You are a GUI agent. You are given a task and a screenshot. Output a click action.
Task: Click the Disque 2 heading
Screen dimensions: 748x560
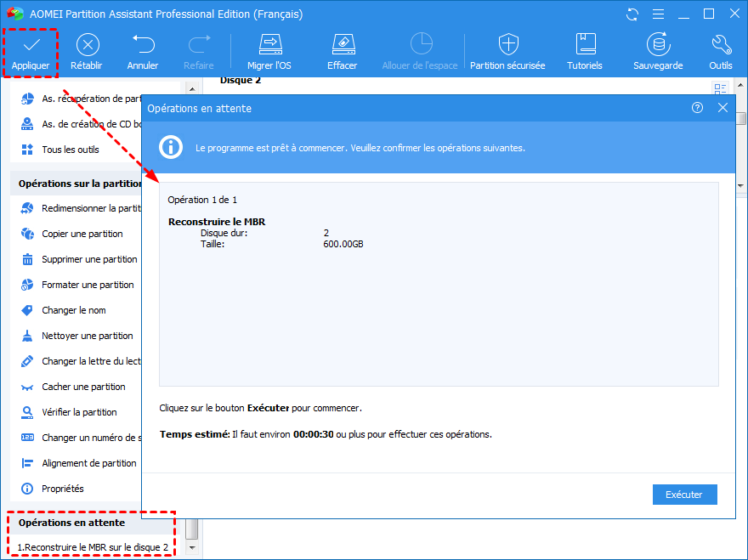point(241,81)
